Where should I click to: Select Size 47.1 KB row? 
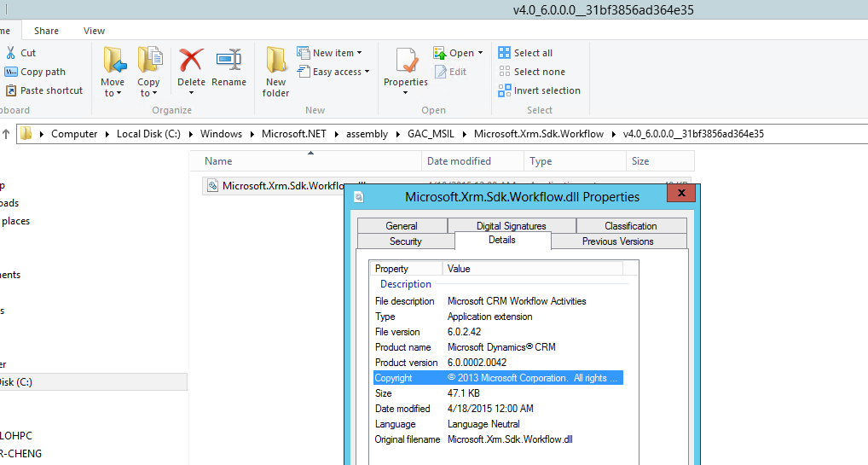[x=498, y=393]
